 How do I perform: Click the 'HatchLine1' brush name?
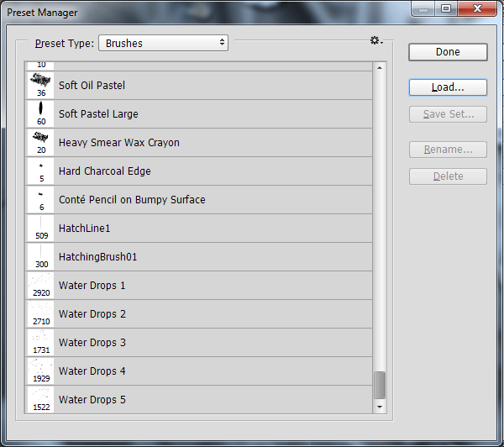85,229
